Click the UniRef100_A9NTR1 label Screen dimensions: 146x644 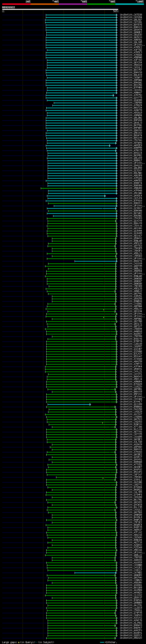tap(131, 40)
